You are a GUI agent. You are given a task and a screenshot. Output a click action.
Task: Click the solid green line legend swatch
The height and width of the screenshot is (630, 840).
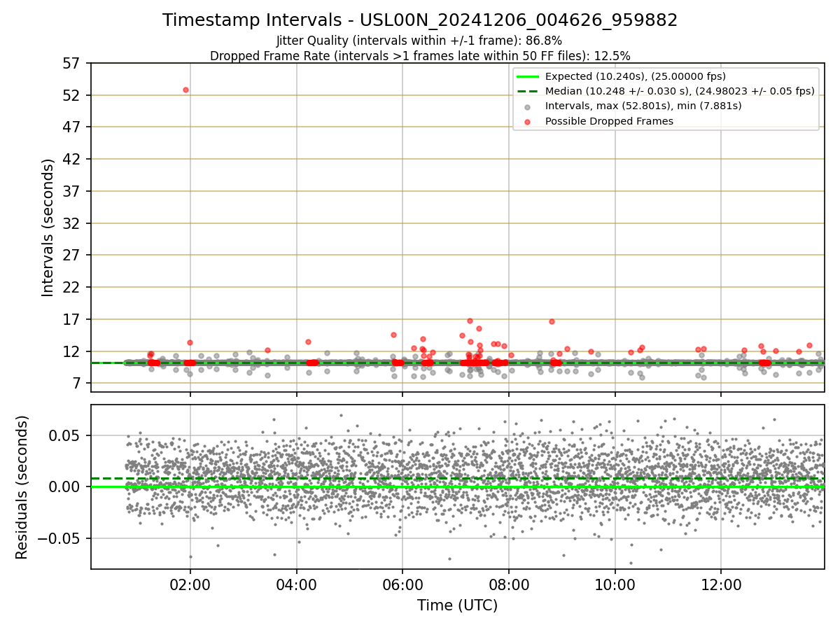(x=527, y=77)
